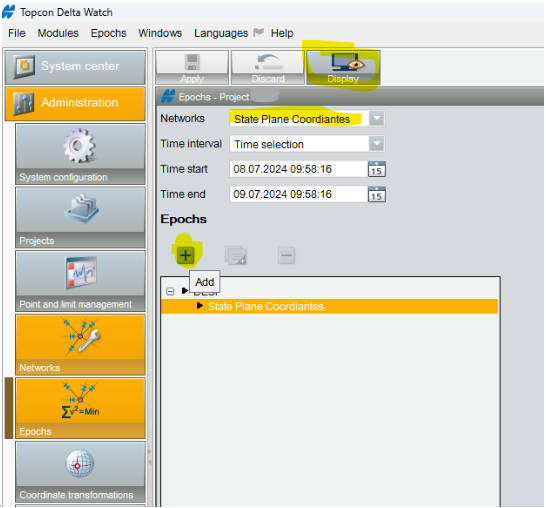Click the Epochs - Project panel title
Viewport: 546px width, 508px height.
[x=214, y=97]
